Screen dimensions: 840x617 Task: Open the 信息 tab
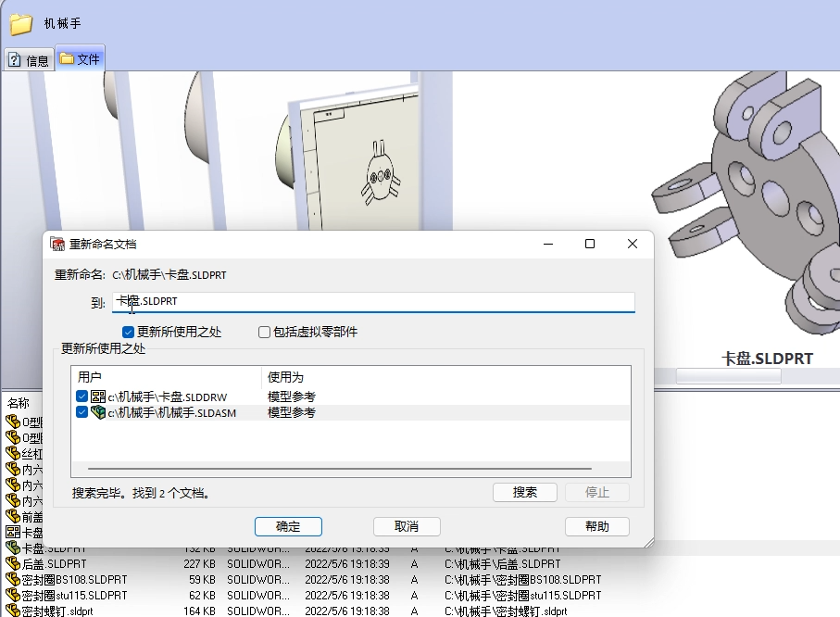tap(27, 58)
